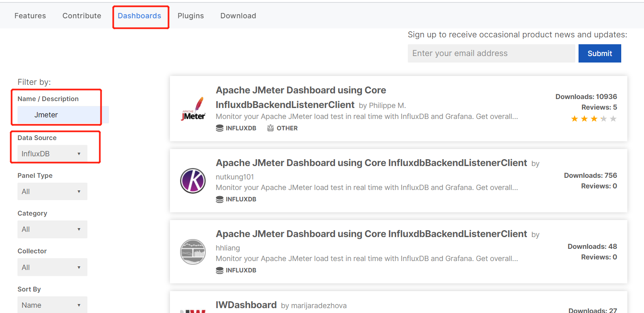Switch to the Dashboards nav item
Image resolution: width=644 pixels, height=313 pixels.
click(x=139, y=16)
